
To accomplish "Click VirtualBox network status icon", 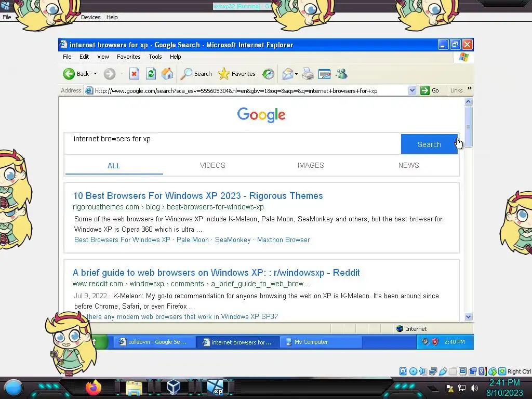I will point(433,371).
